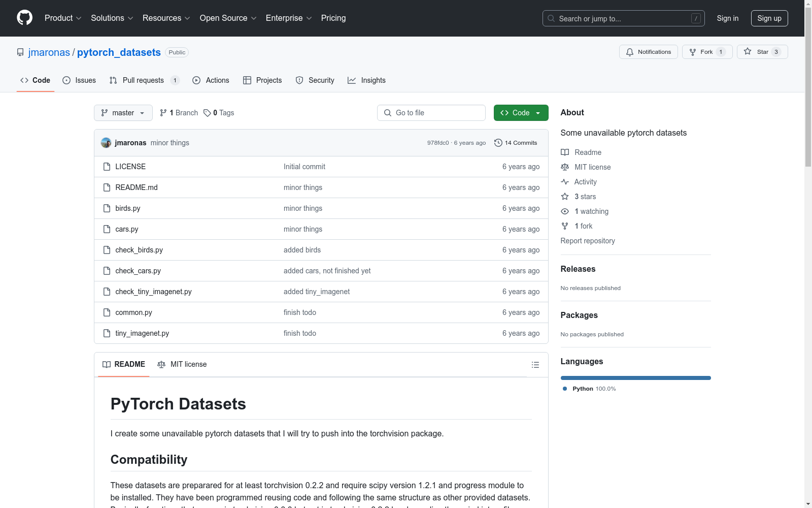This screenshot has height=508, width=812.
Task: View 1 watching watchers link
Action: [x=585, y=211]
